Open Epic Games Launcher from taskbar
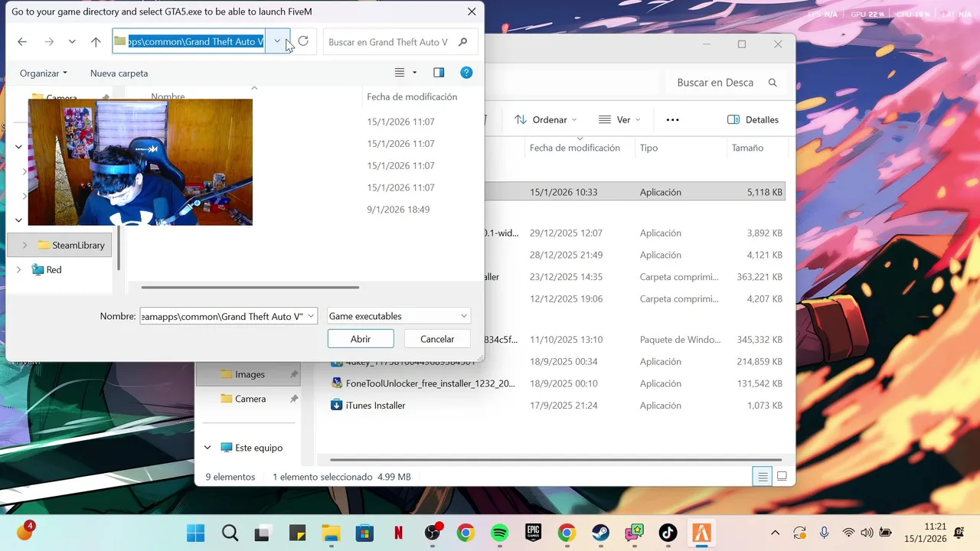 [533, 533]
